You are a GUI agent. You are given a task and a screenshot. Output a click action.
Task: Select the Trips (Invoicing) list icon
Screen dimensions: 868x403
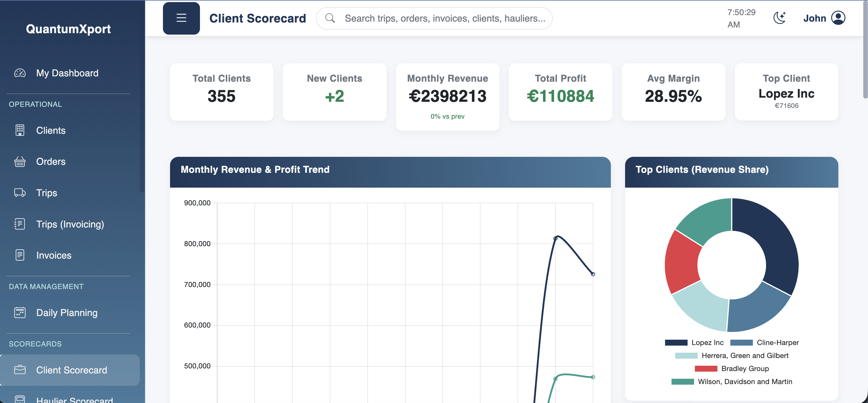click(x=20, y=224)
